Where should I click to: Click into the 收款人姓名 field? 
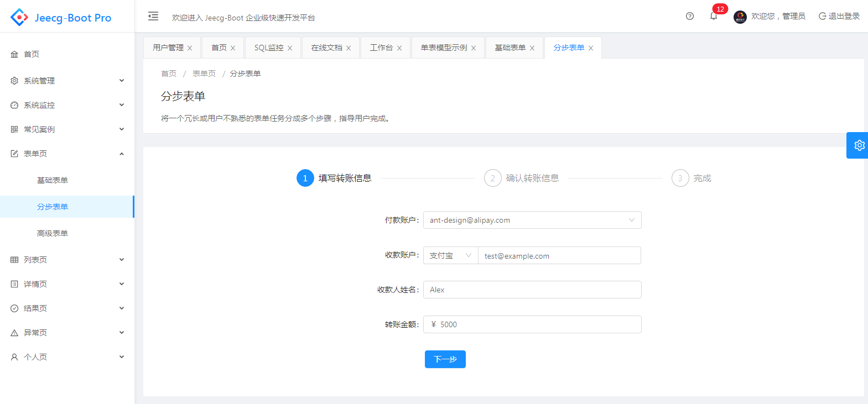pos(532,290)
